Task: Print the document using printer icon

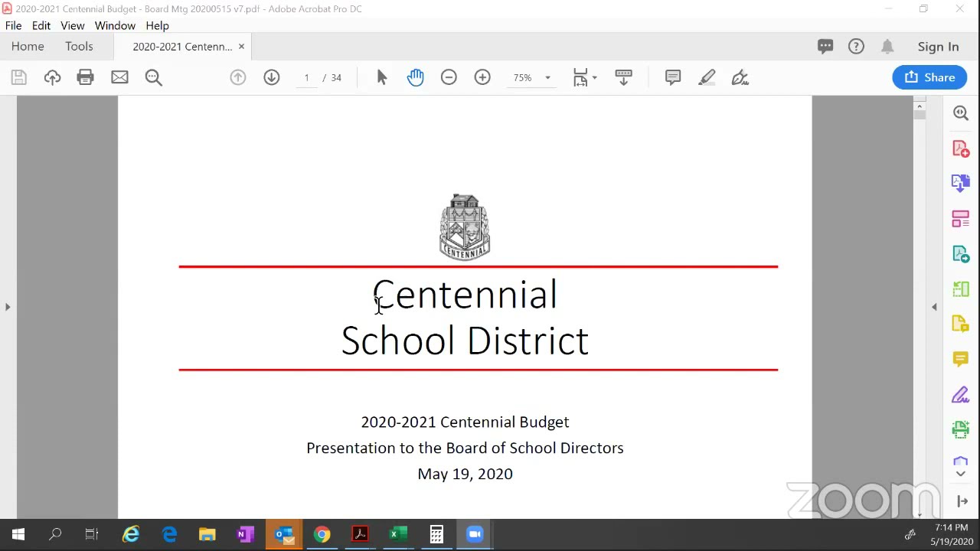Action: (x=85, y=77)
